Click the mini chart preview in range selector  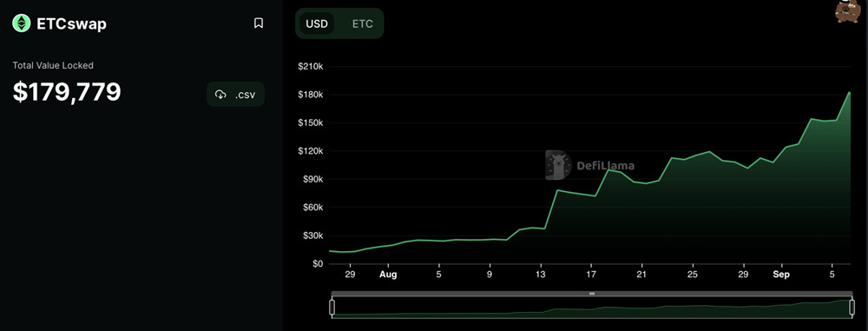coord(592,308)
